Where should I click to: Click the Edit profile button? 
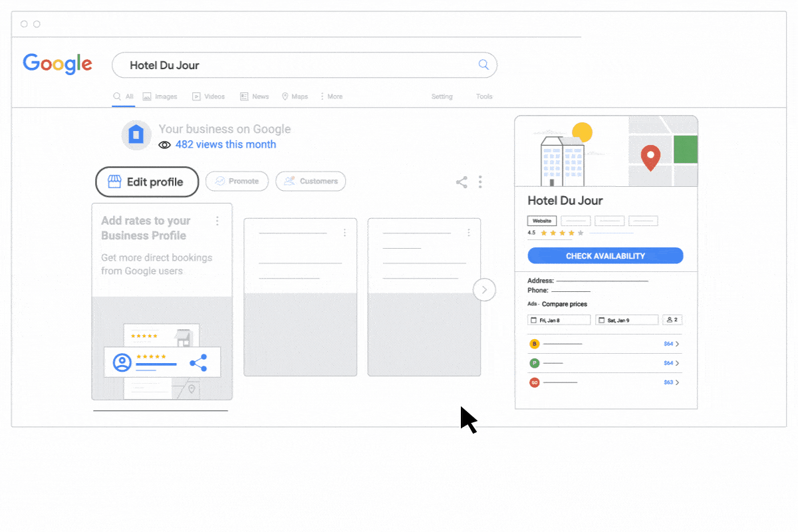[147, 181]
